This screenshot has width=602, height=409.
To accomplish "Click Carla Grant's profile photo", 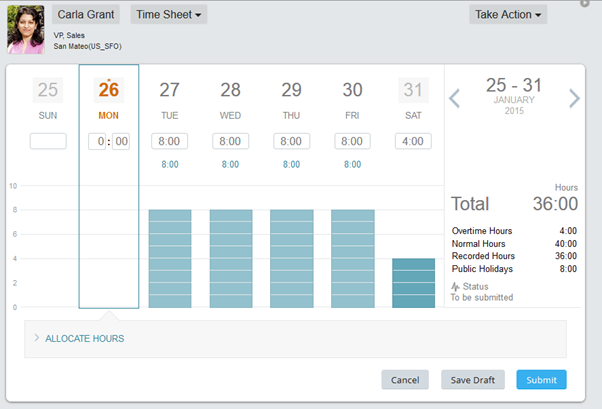I will (25, 28).
